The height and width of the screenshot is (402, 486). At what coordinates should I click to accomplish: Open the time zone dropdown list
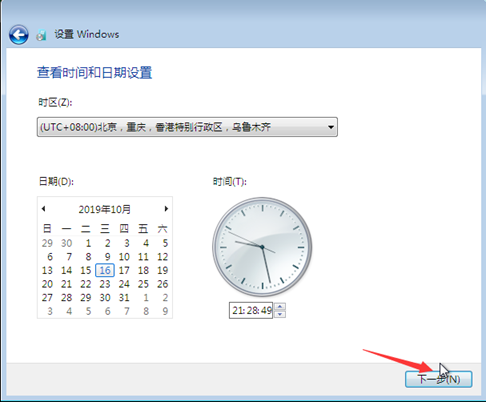point(187,127)
